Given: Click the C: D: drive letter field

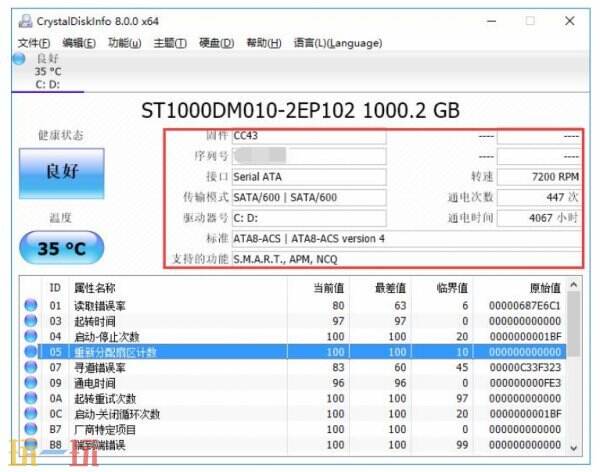Looking at the screenshot, I should [309, 218].
